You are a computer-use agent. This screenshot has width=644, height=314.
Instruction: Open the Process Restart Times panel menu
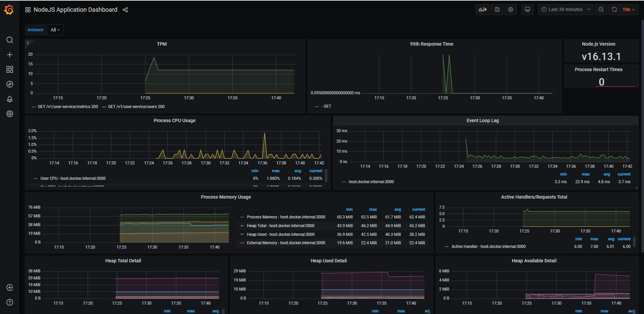pos(599,69)
